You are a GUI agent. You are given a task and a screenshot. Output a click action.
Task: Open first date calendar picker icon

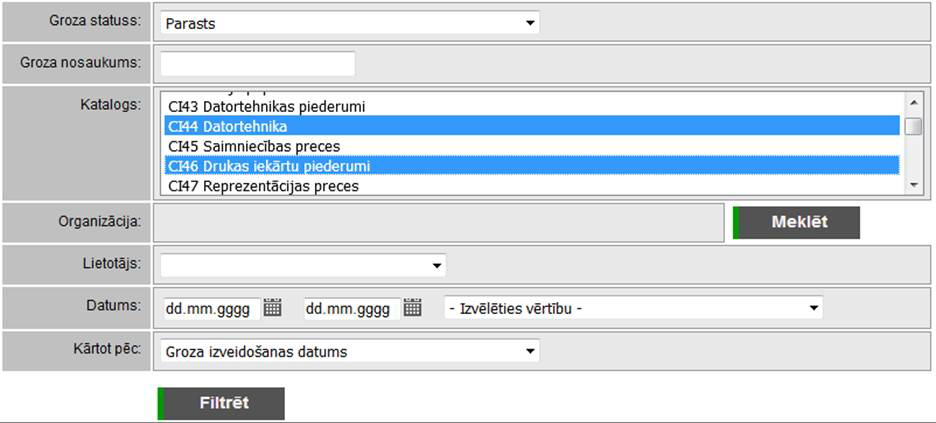272,308
